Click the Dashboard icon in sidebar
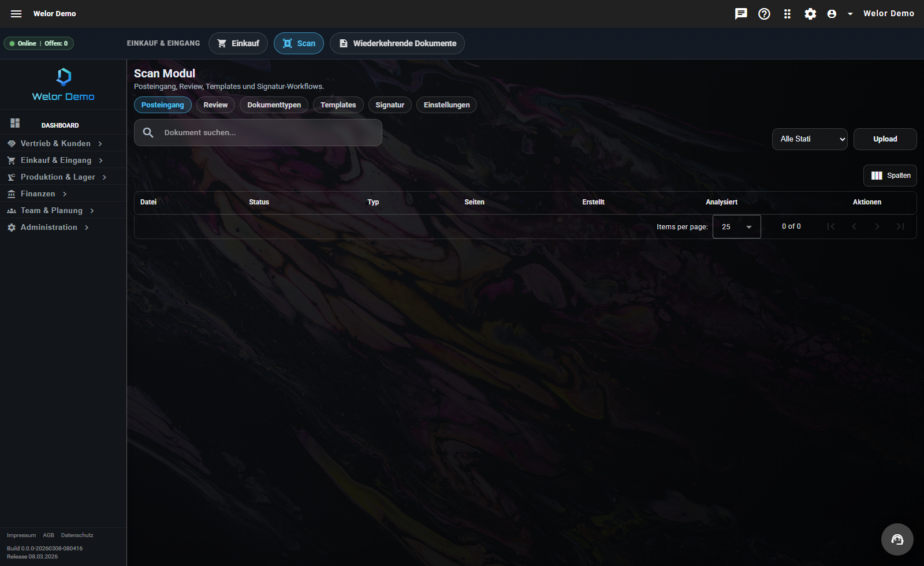The image size is (924, 566). click(x=15, y=123)
